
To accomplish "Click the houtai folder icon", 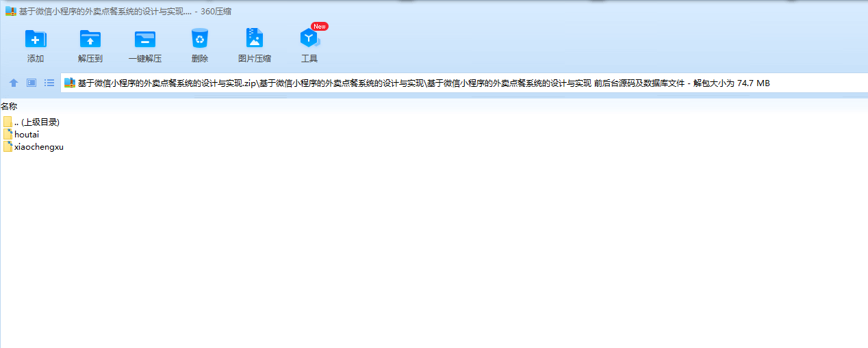I will pos(8,134).
